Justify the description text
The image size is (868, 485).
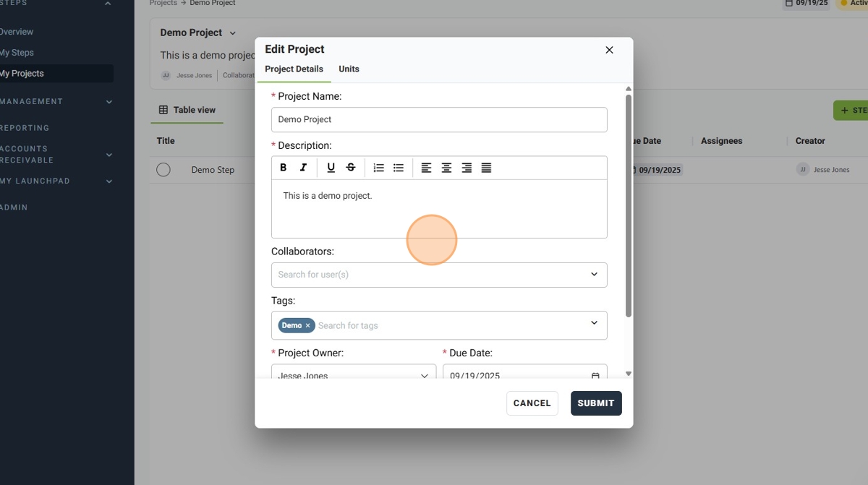point(486,168)
